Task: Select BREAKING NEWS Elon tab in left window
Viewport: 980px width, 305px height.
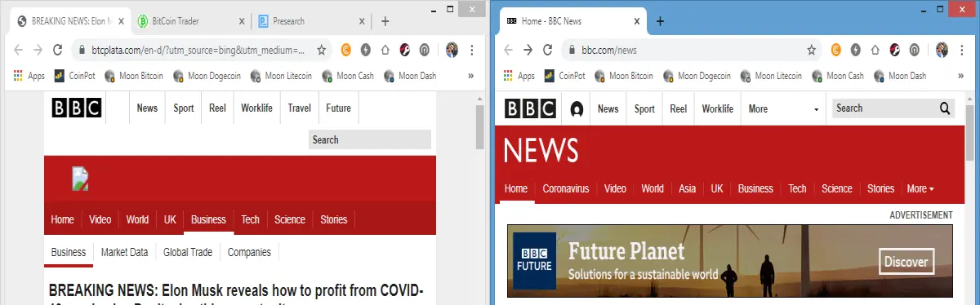Action: tap(69, 21)
